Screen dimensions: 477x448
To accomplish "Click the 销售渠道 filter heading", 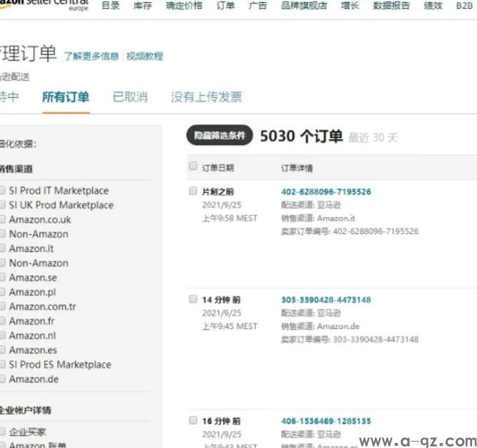I will tap(16, 169).
